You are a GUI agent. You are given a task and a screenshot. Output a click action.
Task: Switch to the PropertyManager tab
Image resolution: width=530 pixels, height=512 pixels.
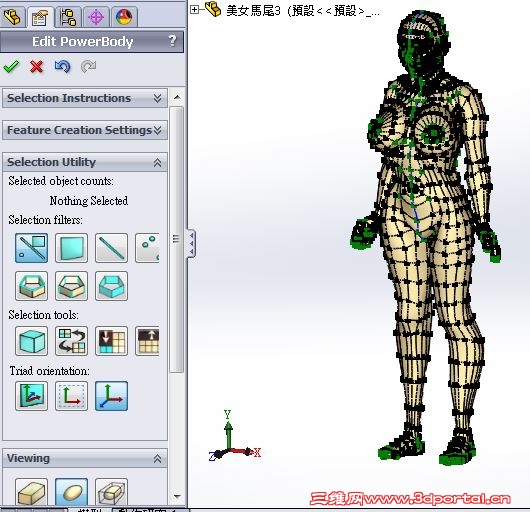pyautogui.click(x=40, y=17)
